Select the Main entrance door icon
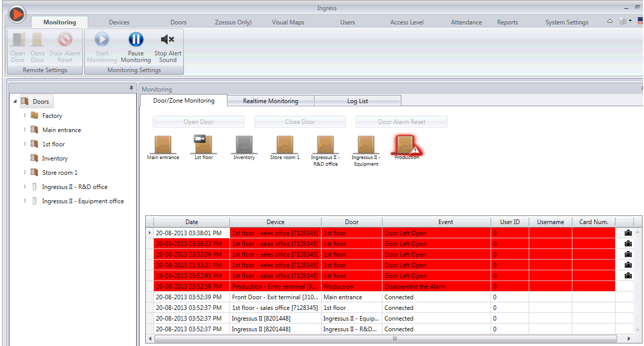Image resolution: width=644 pixels, height=346 pixels. (163, 145)
